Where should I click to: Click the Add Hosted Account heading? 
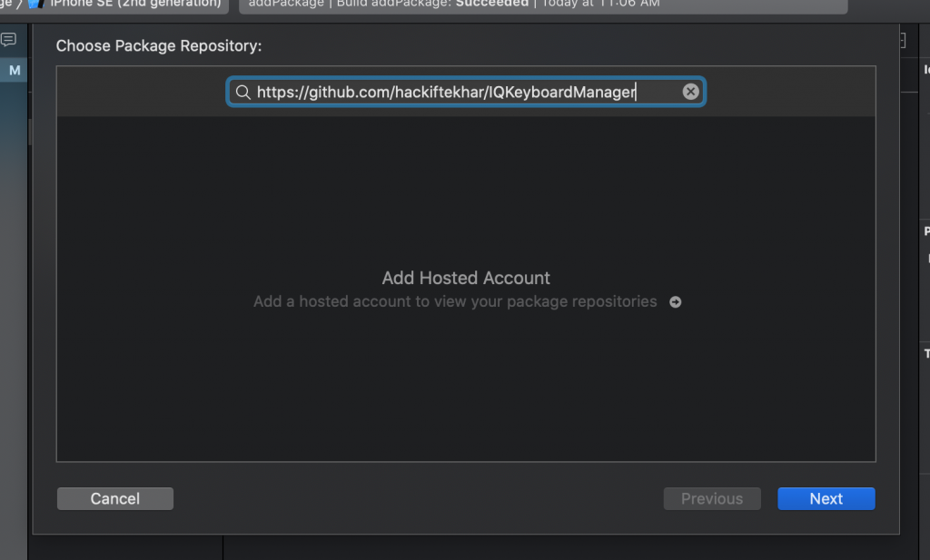466,278
